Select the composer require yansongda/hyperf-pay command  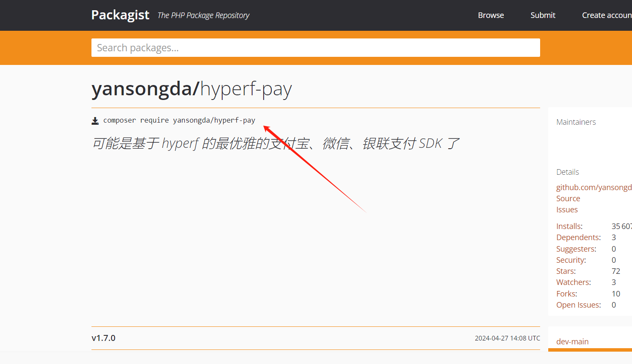(x=179, y=120)
